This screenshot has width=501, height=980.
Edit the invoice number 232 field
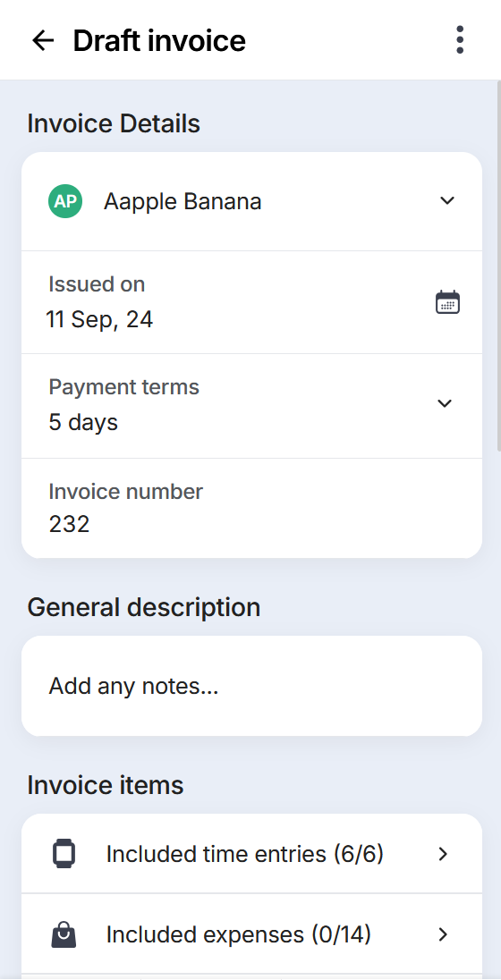[x=251, y=508]
